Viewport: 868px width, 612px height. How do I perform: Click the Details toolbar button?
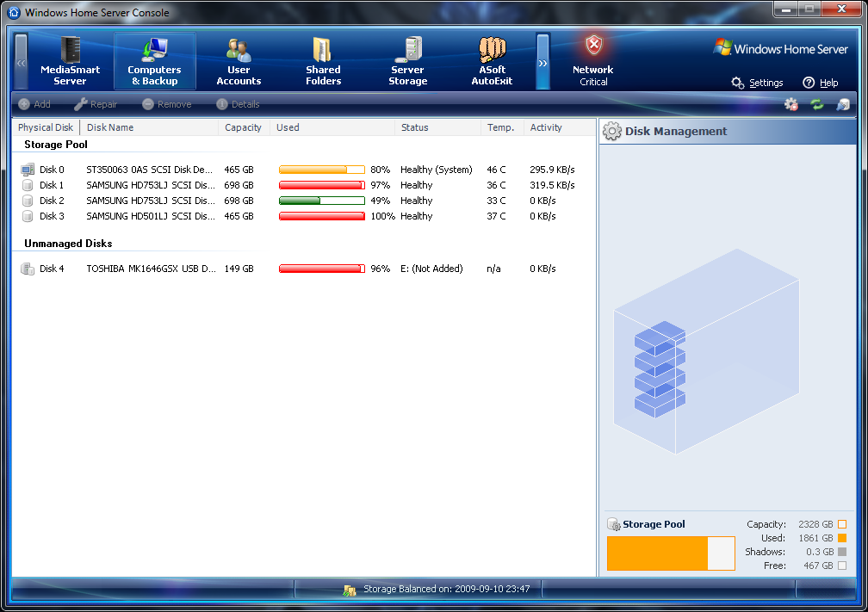tap(238, 104)
